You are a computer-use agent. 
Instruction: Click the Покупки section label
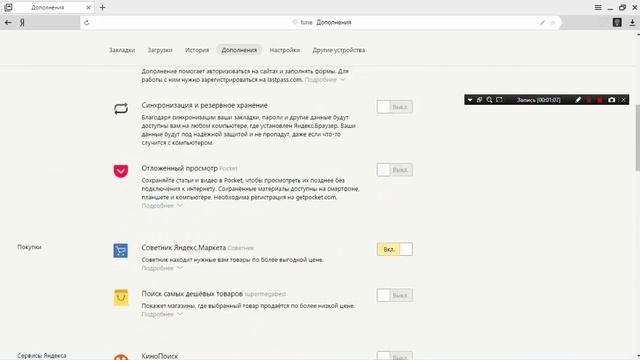[x=29, y=247]
